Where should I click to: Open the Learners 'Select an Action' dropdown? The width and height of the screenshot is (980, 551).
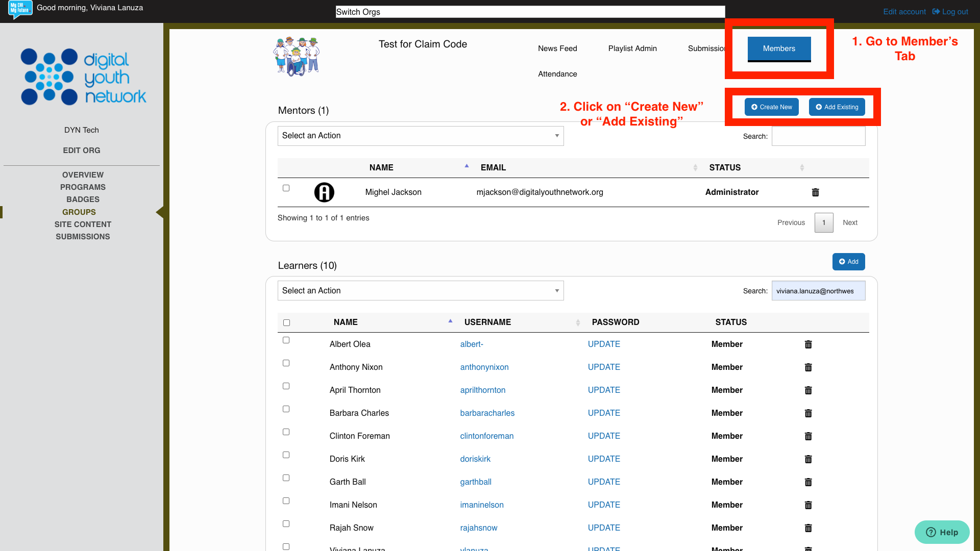point(420,290)
